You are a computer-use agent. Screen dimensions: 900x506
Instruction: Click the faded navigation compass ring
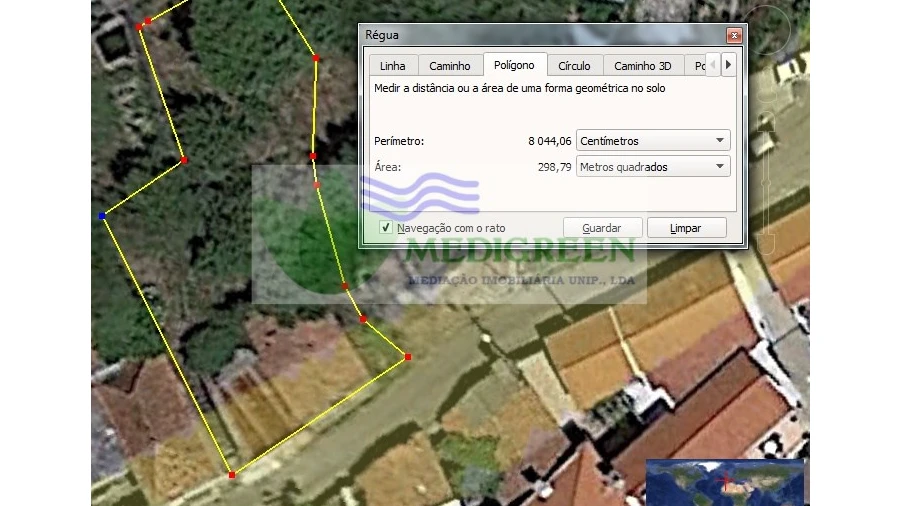(x=771, y=29)
